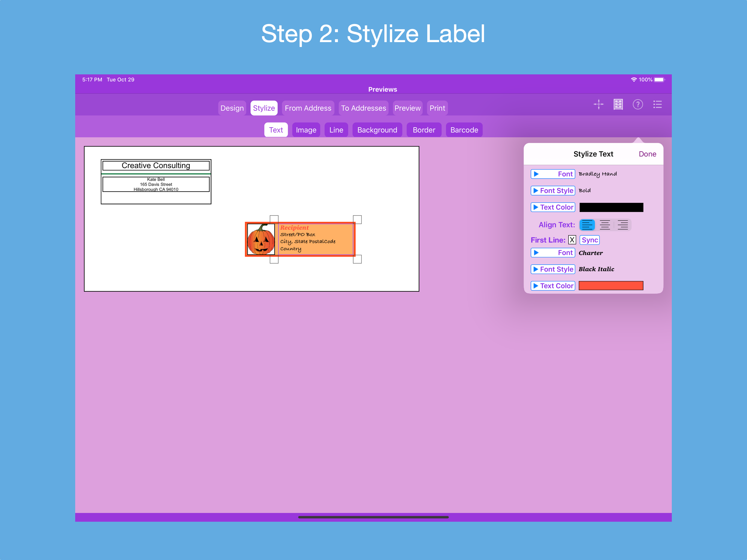The width and height of the screenshot is (747, 560).
Task: Select the right text alignment icon
Action: pyautogui.click(x=623, y=224)
